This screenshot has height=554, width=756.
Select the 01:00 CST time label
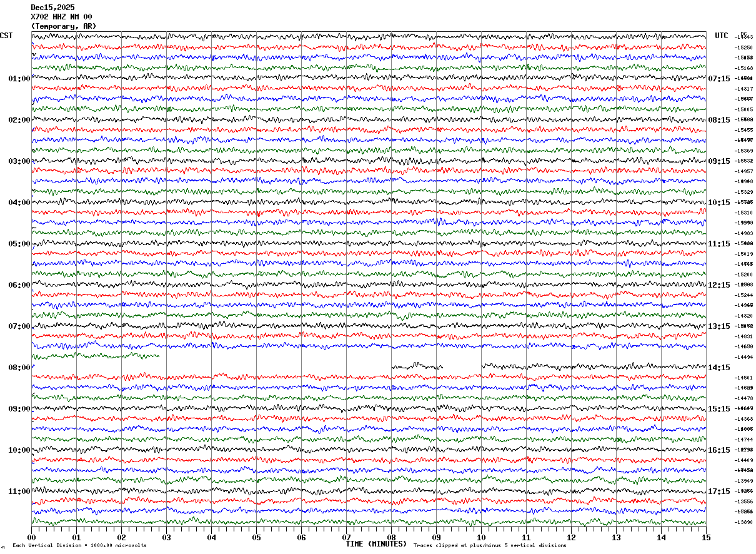click(x=19, y=79)
